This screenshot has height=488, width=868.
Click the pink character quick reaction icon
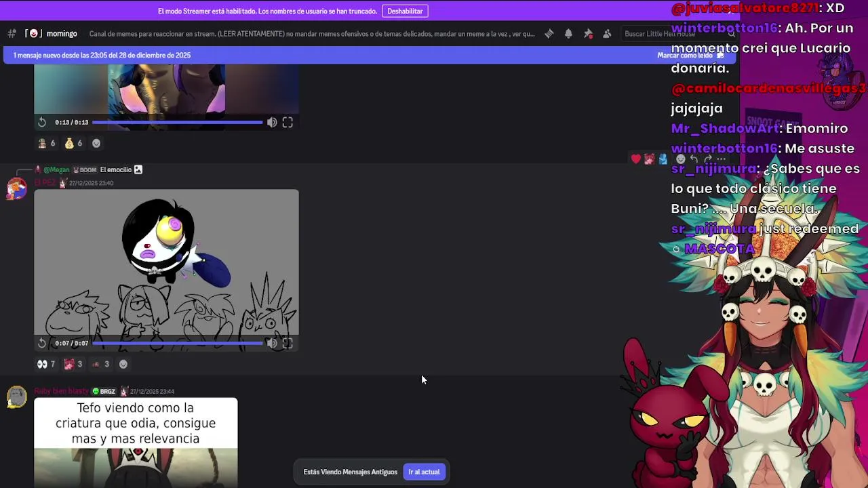[649, 159]
